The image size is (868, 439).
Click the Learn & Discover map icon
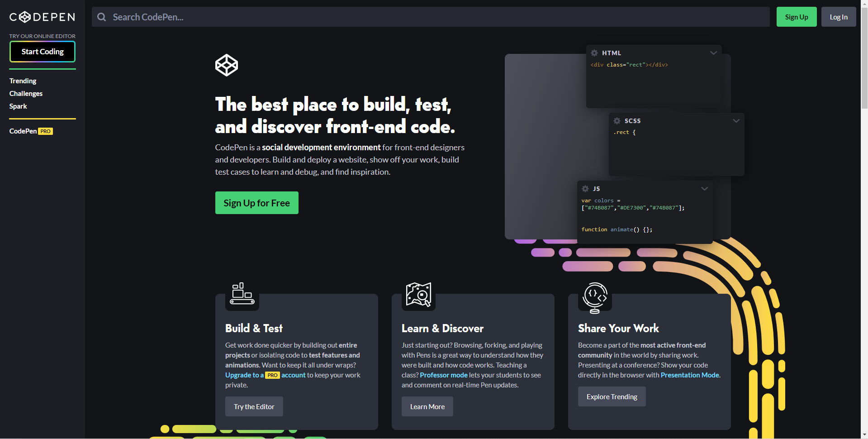click(x=418, y=295)
